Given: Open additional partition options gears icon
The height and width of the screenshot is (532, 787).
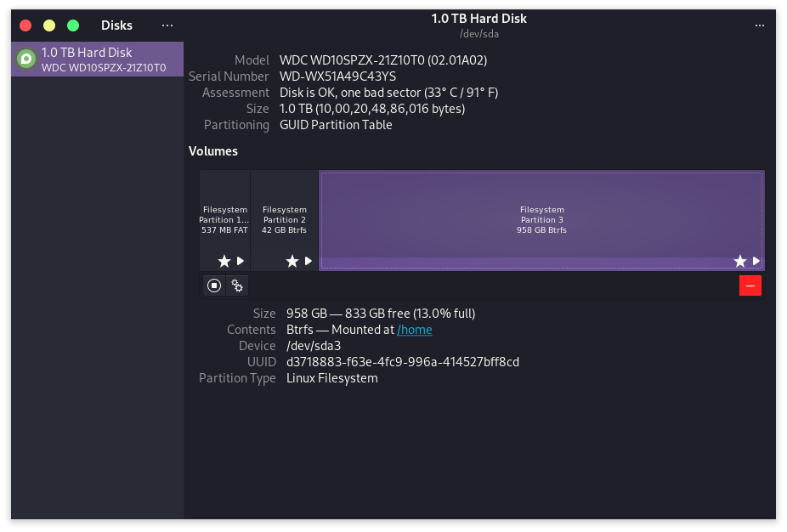Looking at the screenshot, I should pos(237,286).
